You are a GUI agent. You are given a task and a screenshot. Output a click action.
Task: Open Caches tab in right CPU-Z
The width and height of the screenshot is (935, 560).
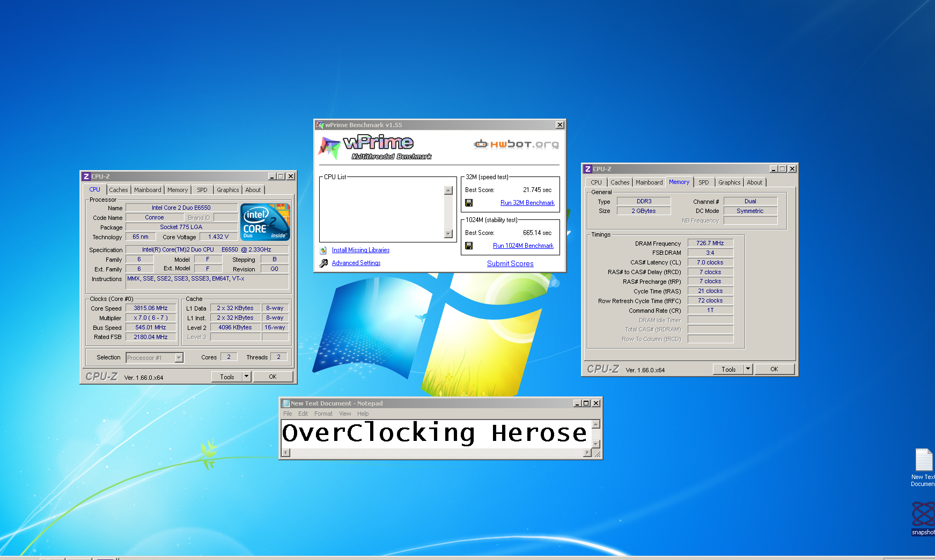[620, 182]
